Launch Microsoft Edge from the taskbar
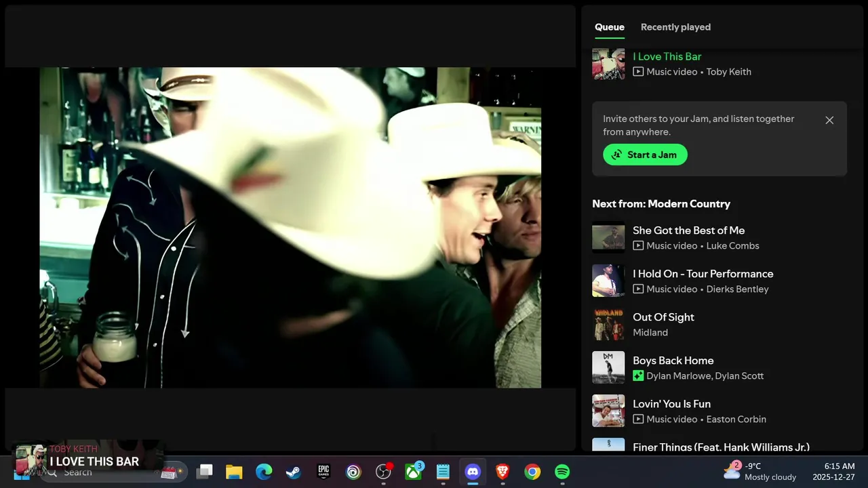 264,472
